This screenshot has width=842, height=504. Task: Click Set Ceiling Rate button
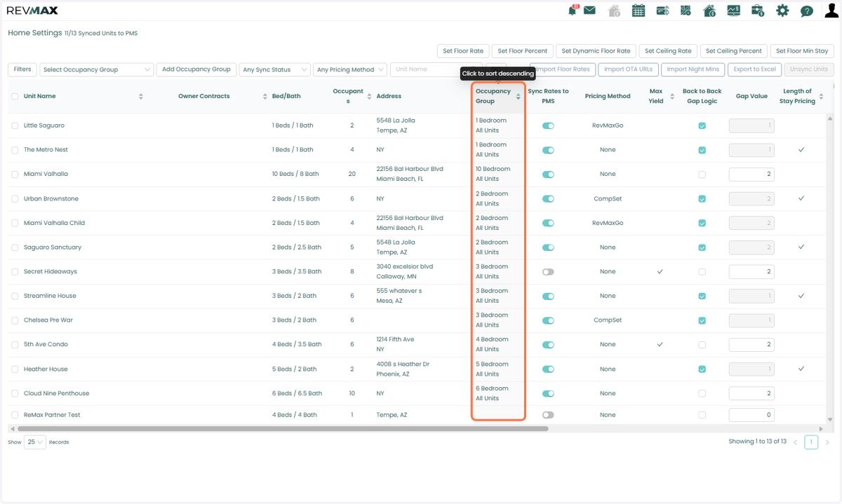[x=668, y=51]
